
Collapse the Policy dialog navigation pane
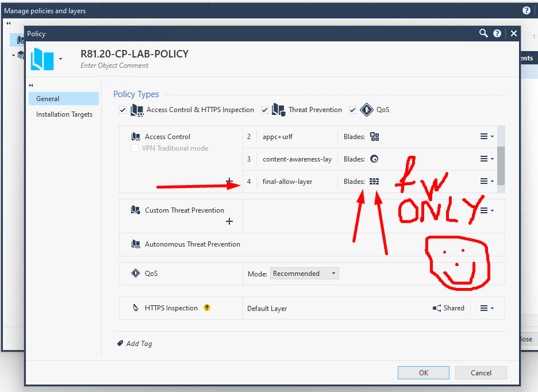click(x=31, y=85)
